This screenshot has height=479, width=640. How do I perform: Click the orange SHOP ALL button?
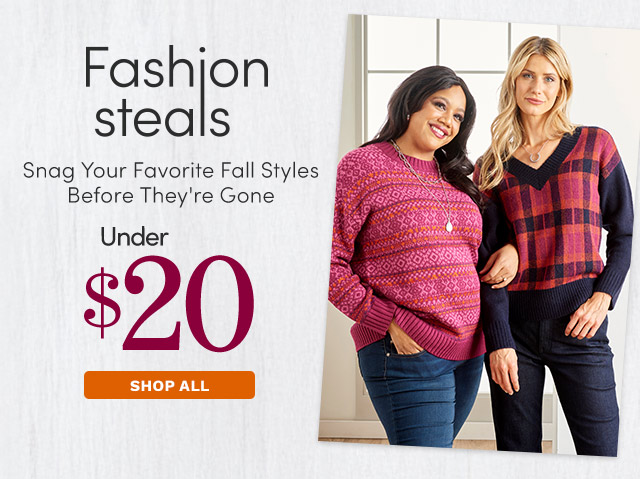(x=169, y=385)
